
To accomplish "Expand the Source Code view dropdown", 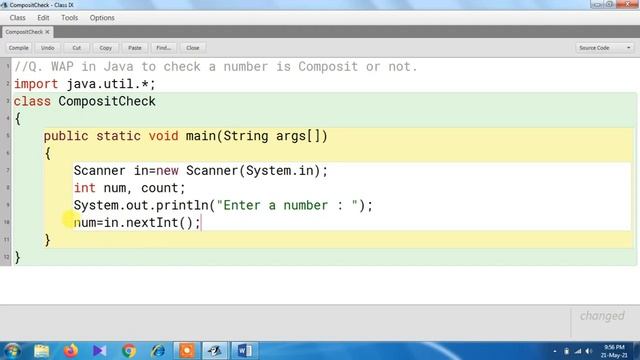I will 604,48.
